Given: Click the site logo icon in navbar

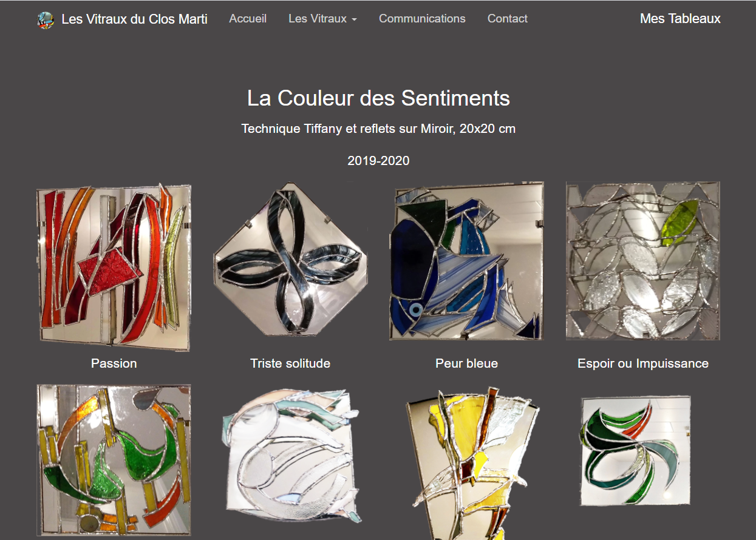Looking at the screenshot, I should pyautogui.click(x=46, y=19).
